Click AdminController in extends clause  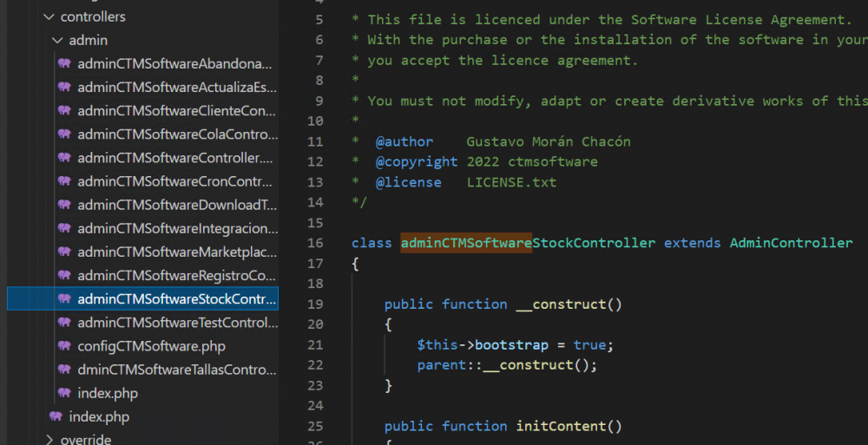[x=791, y=243]
